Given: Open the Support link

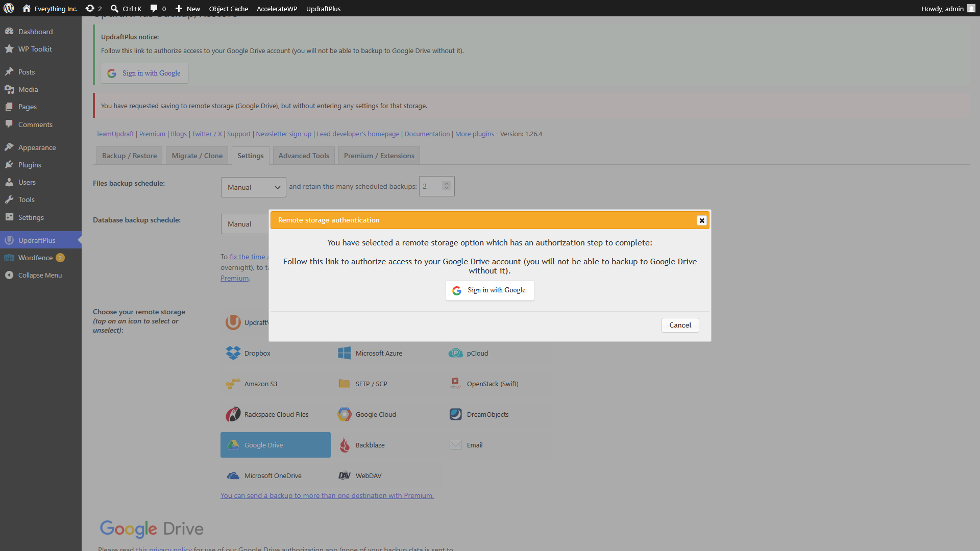Looking at the screenshot, I should coord(239,134).
